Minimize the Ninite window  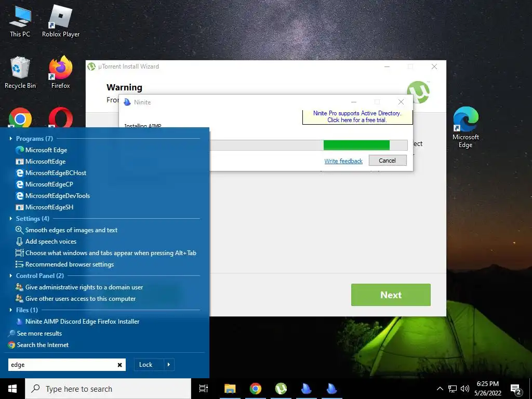[353, 102]
